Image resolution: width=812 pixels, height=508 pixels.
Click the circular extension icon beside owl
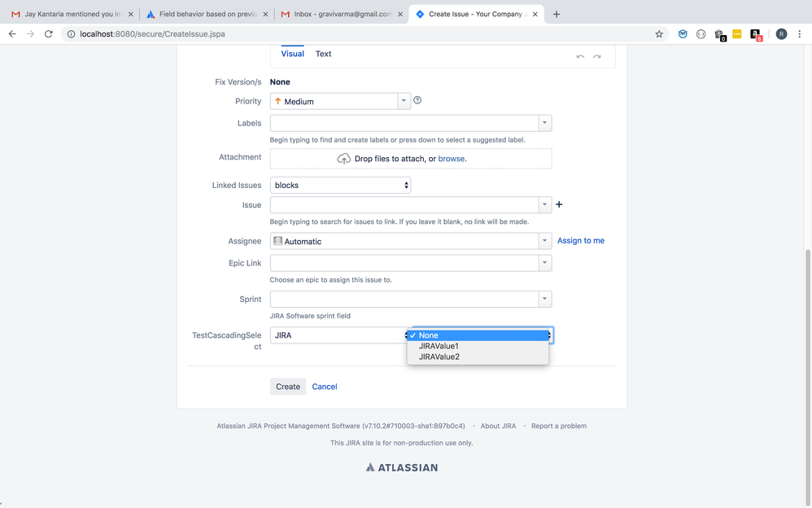701,34
